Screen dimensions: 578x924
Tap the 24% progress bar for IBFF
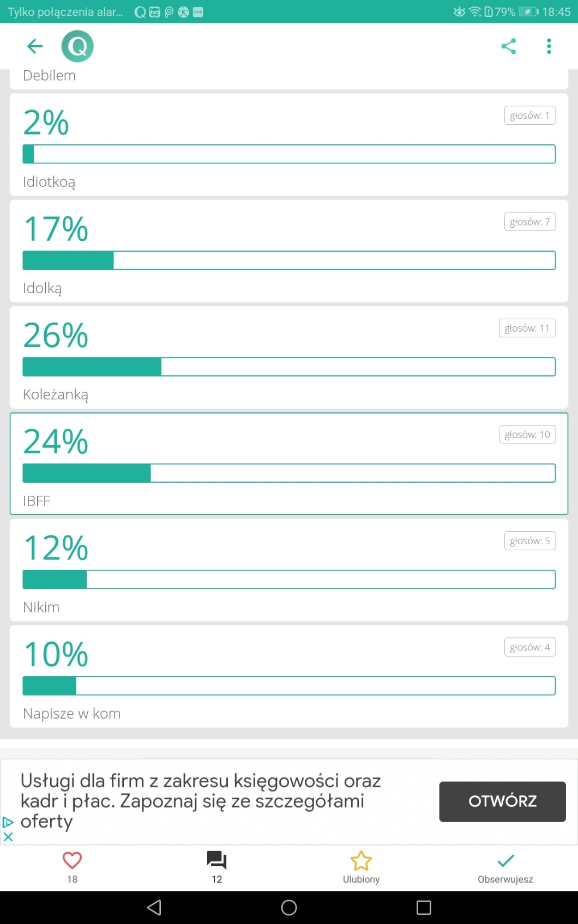pos(289,473)
